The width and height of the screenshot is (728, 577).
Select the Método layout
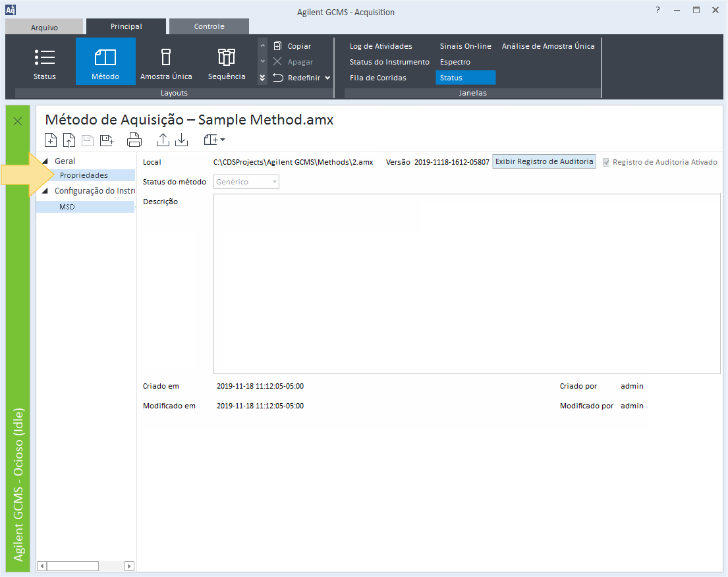pos(105,62)
